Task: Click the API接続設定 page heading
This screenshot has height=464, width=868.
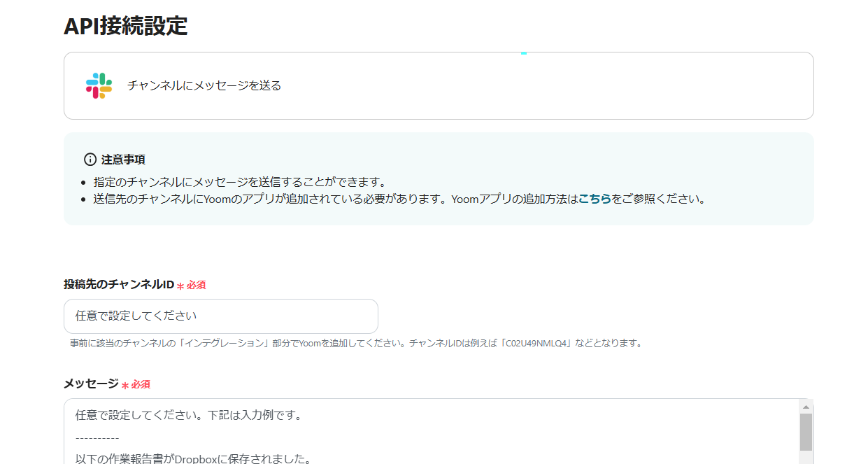Action: (x=126, y=26)
